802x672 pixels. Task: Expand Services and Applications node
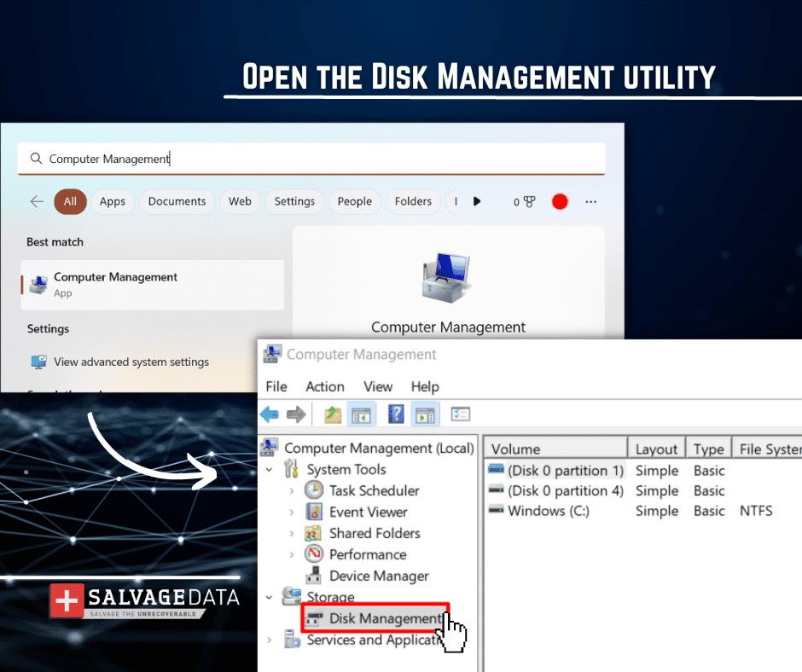pos(270,640)
